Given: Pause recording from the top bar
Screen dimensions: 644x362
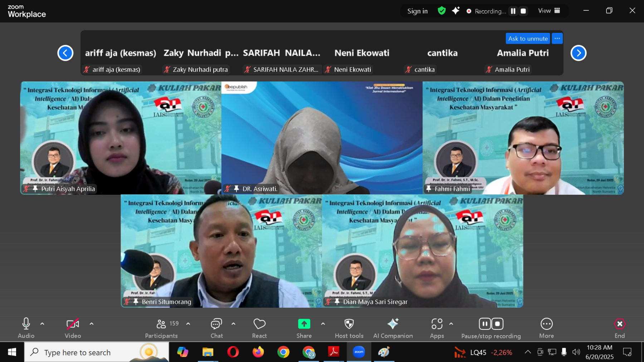Looking at the screenshot, I should (513, 11).
